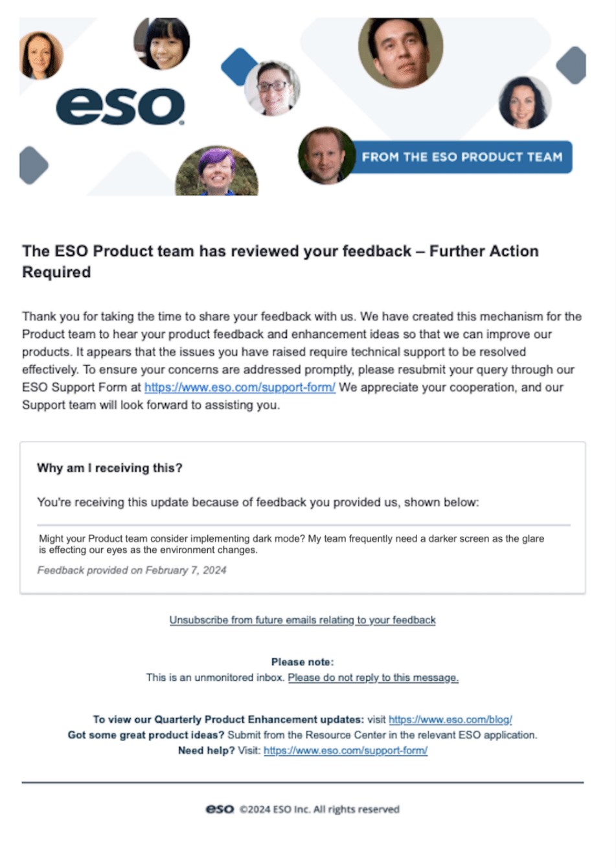The image size is (616, 868).
Task: Click the gray diamond at header's left edge
Action: pos(34,165)
